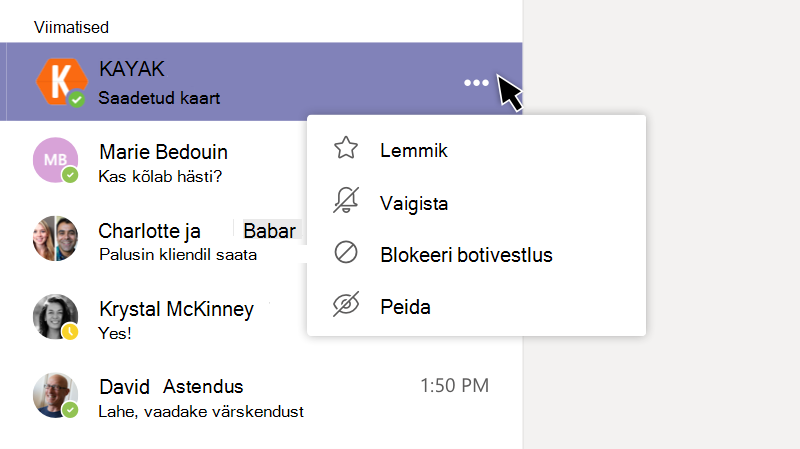Click David Astendus's profile photo
The image size is (800, 449).
point(56,395)
